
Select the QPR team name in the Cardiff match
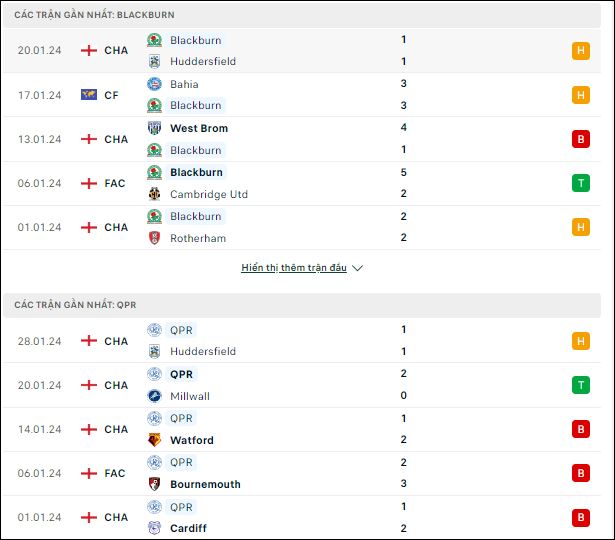(x=181, y=507)
